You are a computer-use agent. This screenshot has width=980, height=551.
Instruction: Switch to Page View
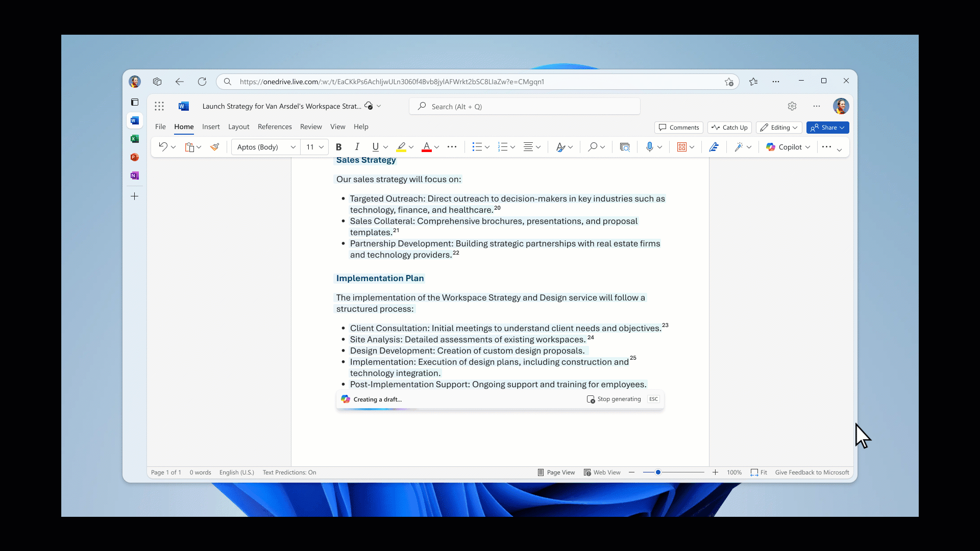[x=556, y=472]
